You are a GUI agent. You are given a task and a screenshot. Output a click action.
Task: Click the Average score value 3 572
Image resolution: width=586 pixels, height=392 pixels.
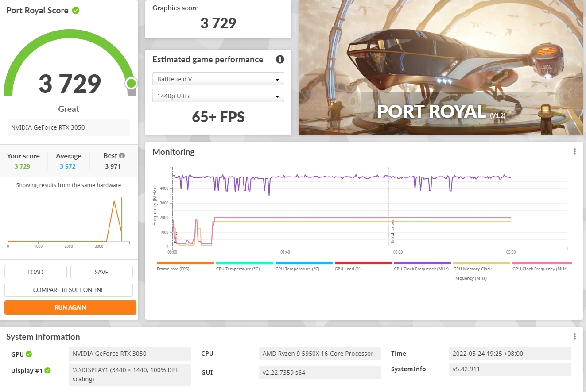point(68,166)
